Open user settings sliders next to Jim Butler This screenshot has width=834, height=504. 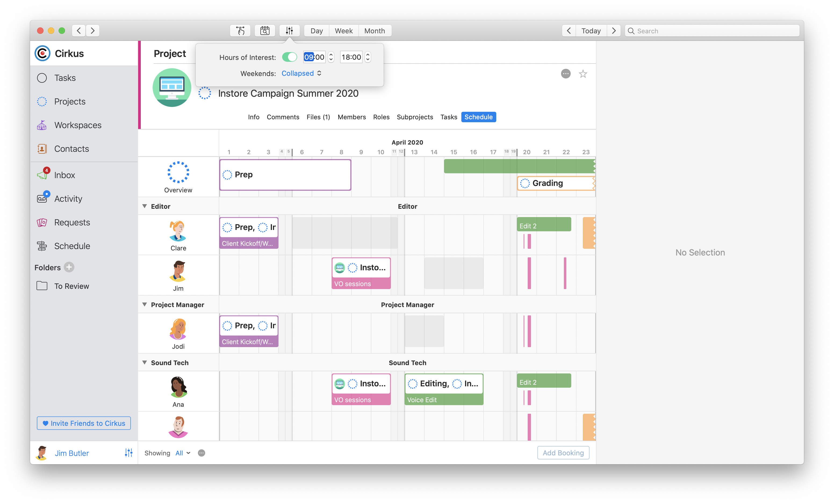pos(129,453)
